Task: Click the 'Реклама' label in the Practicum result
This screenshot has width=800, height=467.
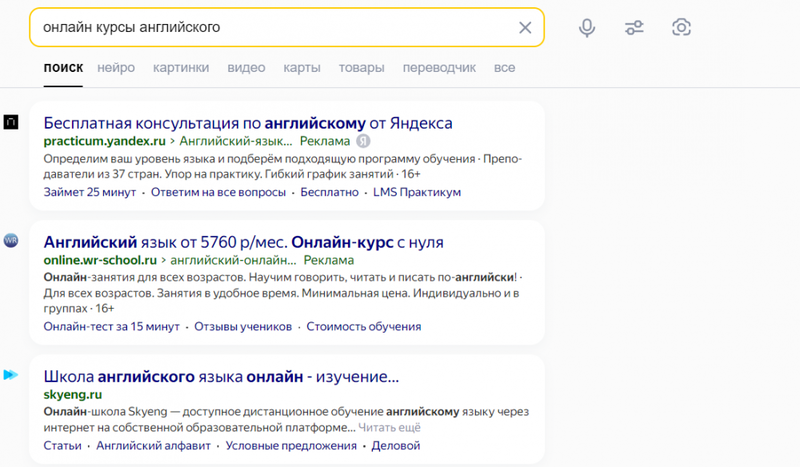Action: (324, 141)
